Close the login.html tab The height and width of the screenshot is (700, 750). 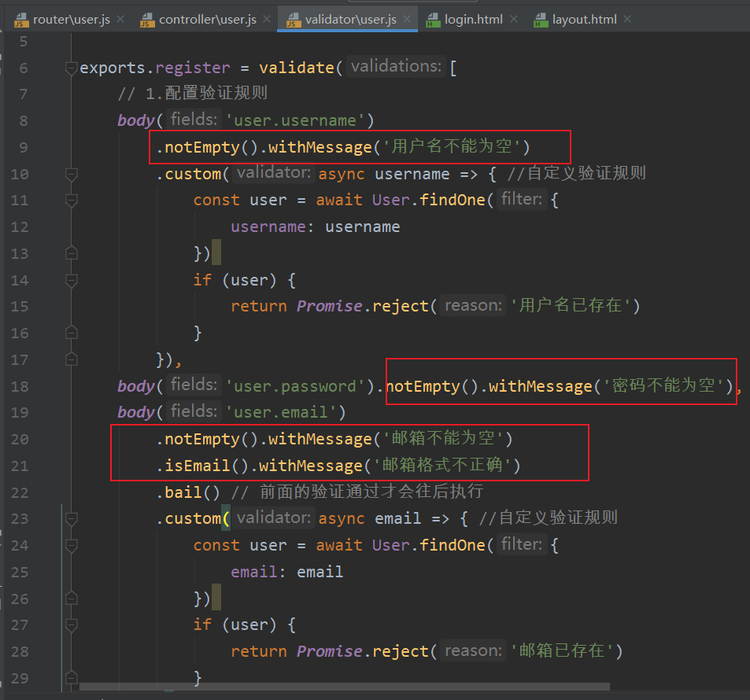point(514,19)
